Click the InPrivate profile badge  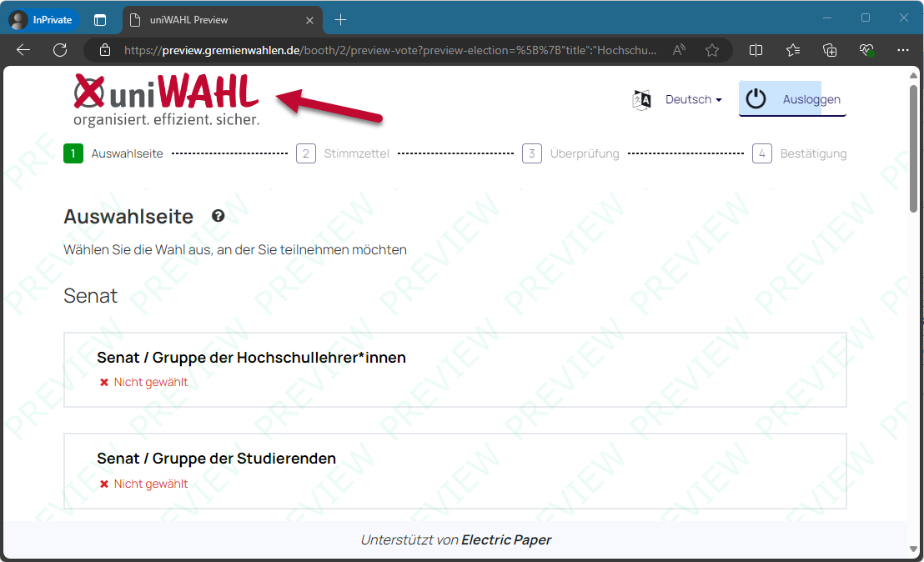(x=41, y=20)
